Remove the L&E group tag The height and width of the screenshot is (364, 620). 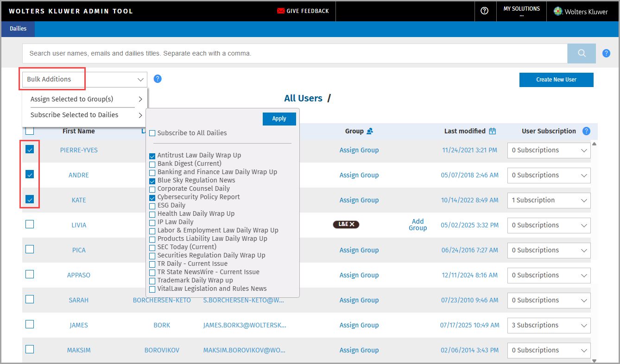352,225
